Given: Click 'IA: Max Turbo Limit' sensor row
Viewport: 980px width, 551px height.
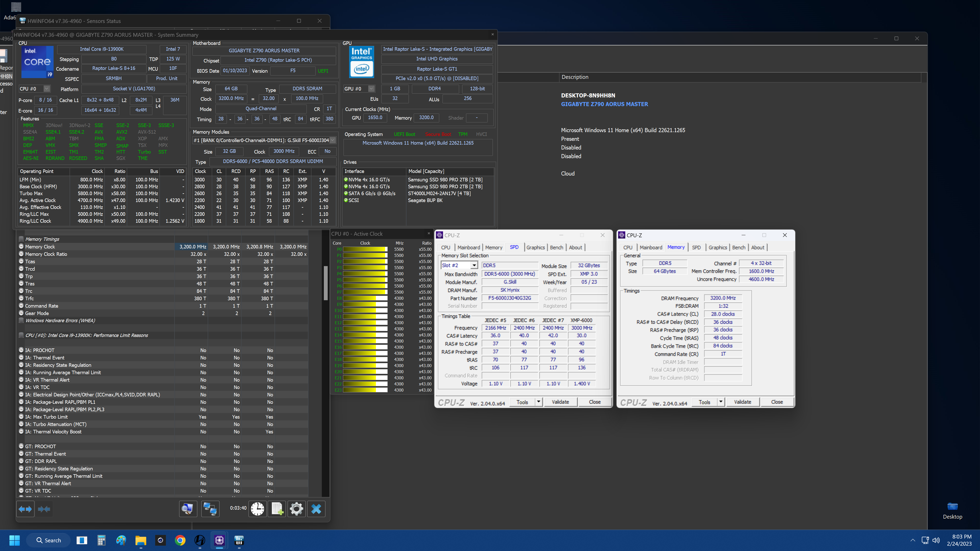Looking at the screenshot, I should pyautogui.click(x=164, y=417).
